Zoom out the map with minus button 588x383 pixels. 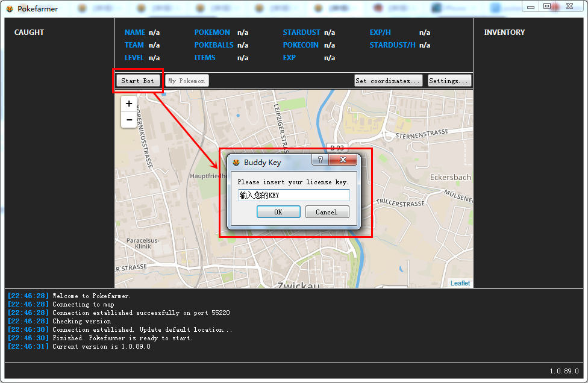tap(129, 120)
